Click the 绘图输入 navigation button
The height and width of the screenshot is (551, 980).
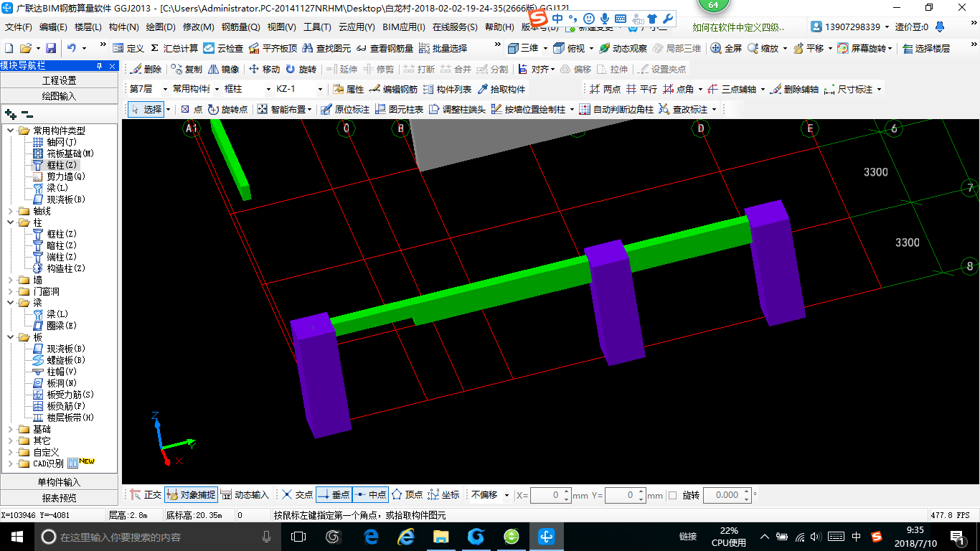click(x=59, y=95)
